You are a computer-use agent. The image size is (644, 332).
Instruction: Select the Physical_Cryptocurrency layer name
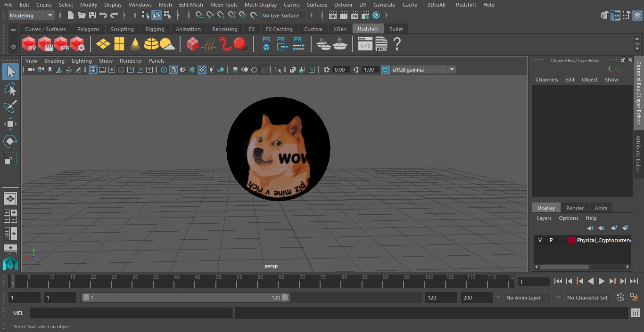603,240
